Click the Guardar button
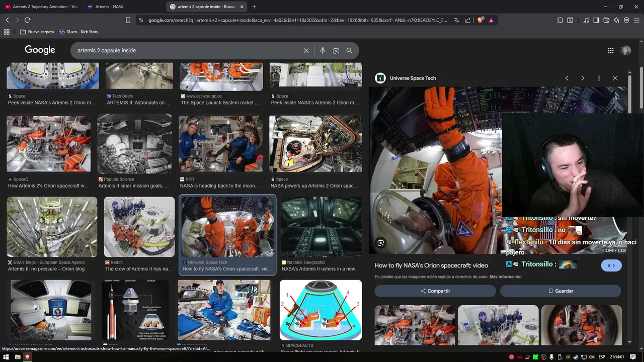The height and width of the screenshot is (362, 644). pos(560,291)
